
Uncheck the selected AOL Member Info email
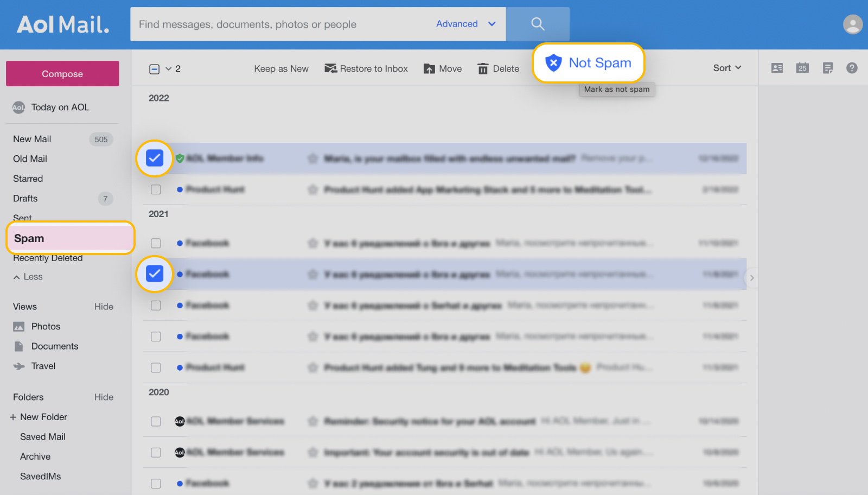click(x=155, y=158)
